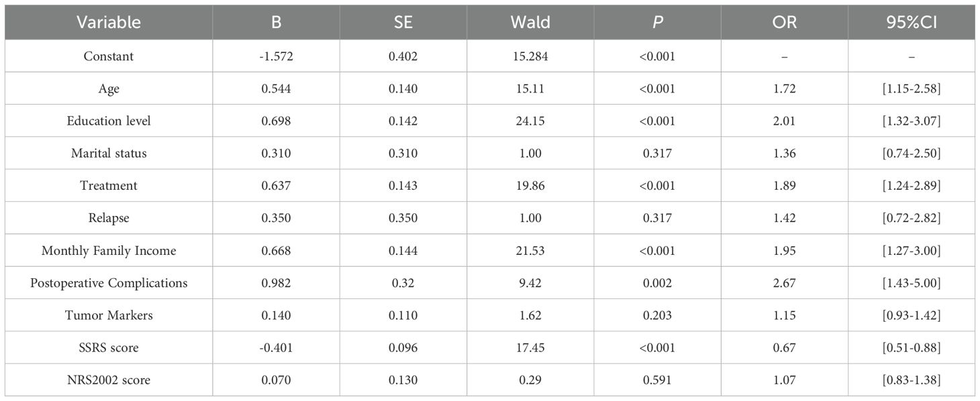Click the Tumor Markers row label
The height and width of the screenshot is (401, 980).
tap(109, 315)
